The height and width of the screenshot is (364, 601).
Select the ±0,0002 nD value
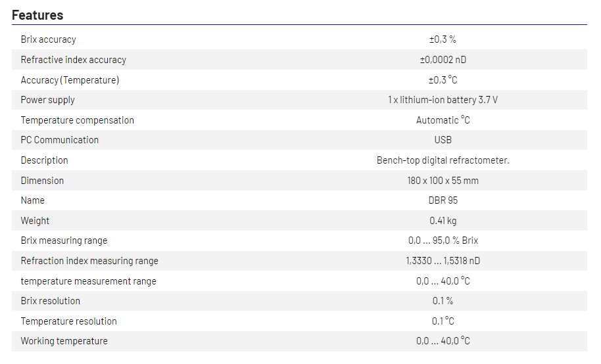pyautogui.click(x=443, y=60)
